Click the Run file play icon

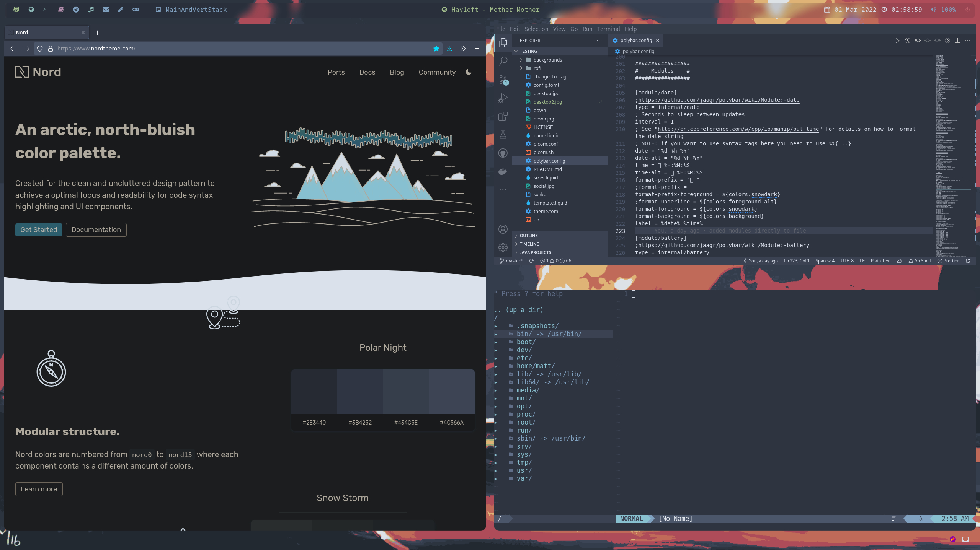click(x=897, y=41)
